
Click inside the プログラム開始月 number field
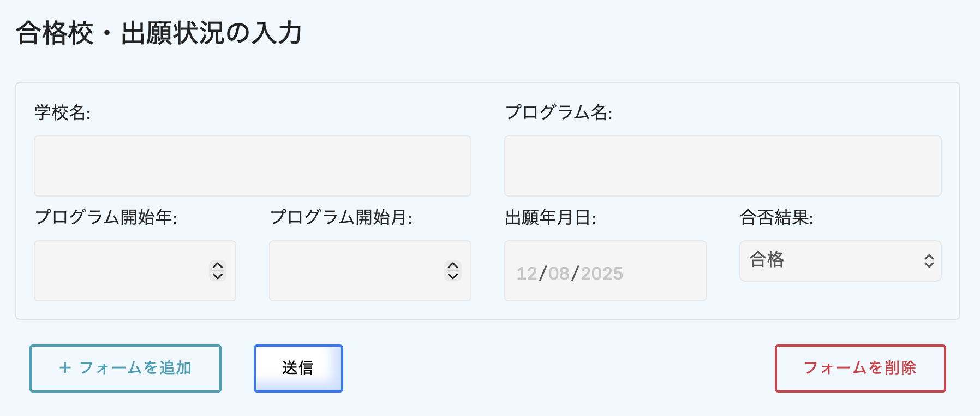point(355,271)
